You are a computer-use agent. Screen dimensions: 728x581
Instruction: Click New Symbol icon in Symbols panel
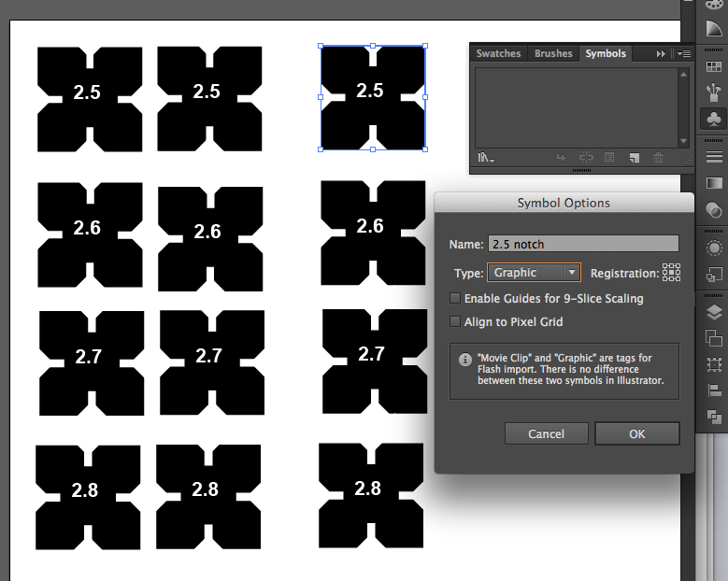[x=635, y=158]
